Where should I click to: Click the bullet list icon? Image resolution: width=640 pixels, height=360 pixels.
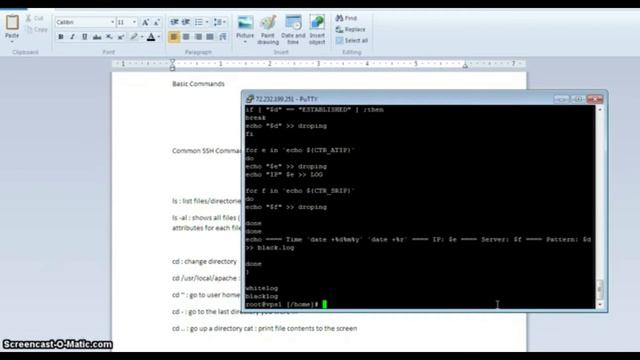point(199,22)
